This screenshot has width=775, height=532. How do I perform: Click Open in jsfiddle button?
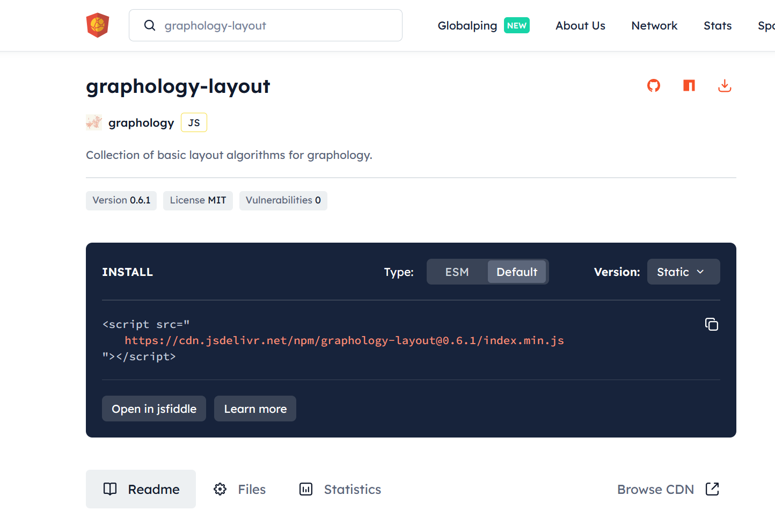pos(154,409)
